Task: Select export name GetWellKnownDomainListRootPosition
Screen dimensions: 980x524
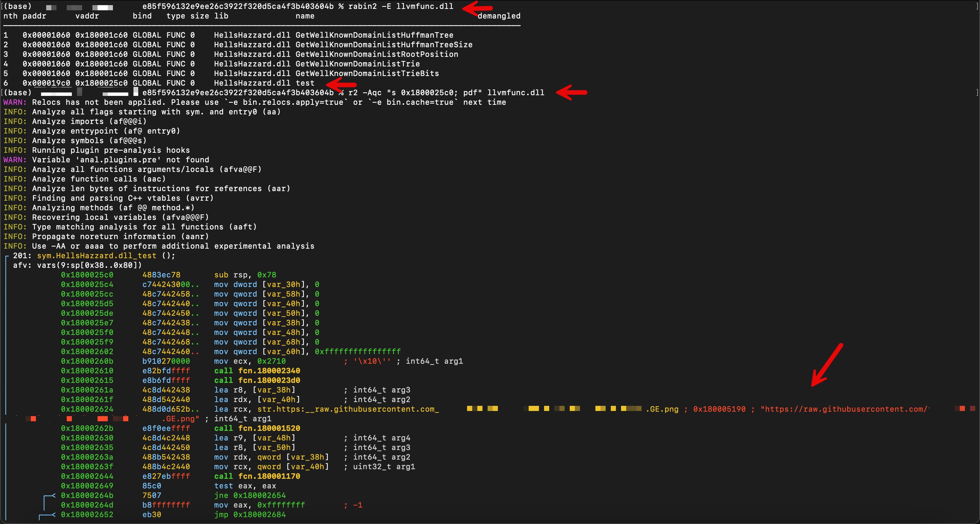Action: (377, 54)
